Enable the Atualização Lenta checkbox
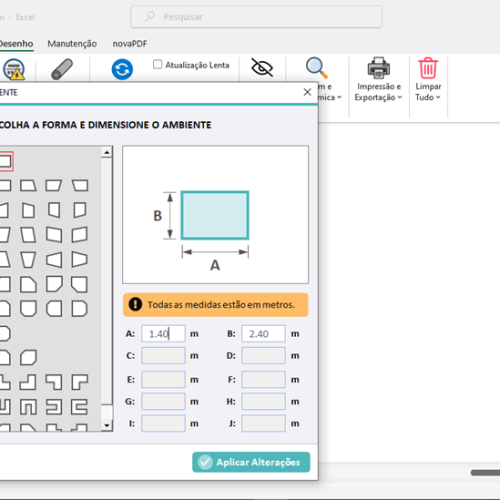Image resolution: width=500 pixels, height=500 pixels. 157,64
